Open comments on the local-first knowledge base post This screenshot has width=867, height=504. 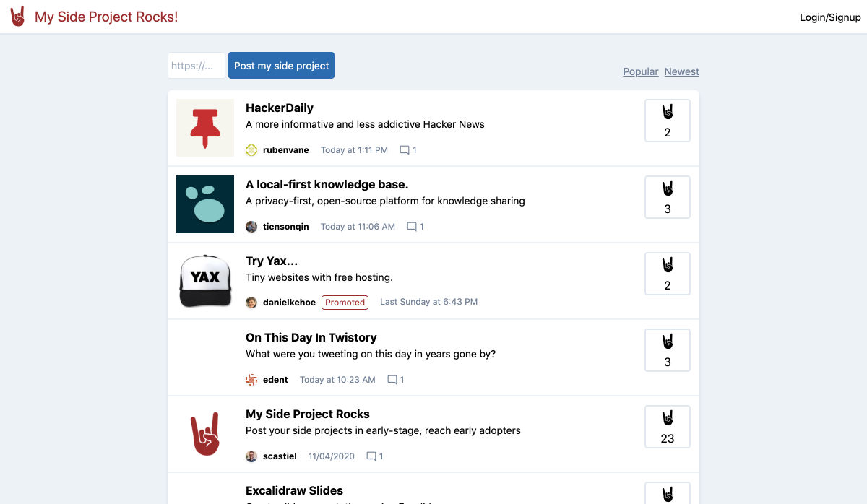tap(415, 227)
